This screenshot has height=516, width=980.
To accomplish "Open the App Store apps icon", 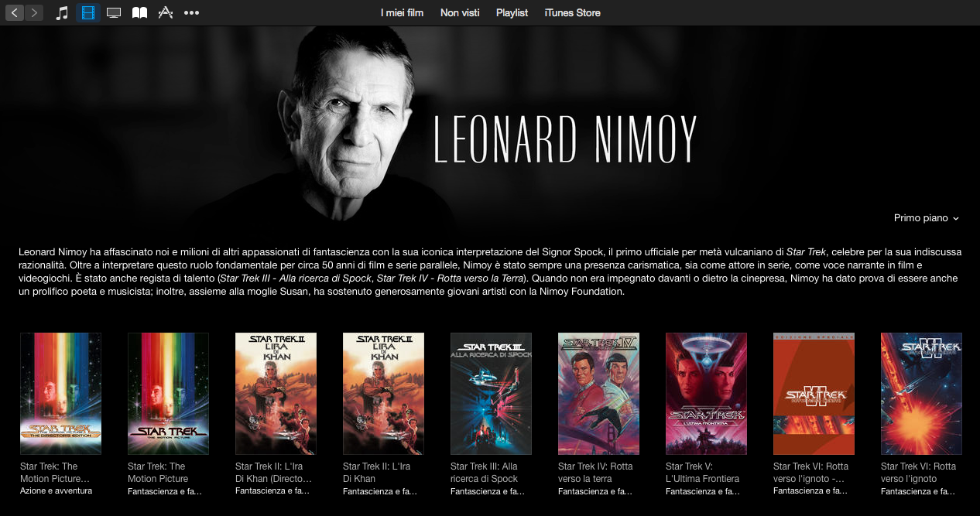I will 166,12.
